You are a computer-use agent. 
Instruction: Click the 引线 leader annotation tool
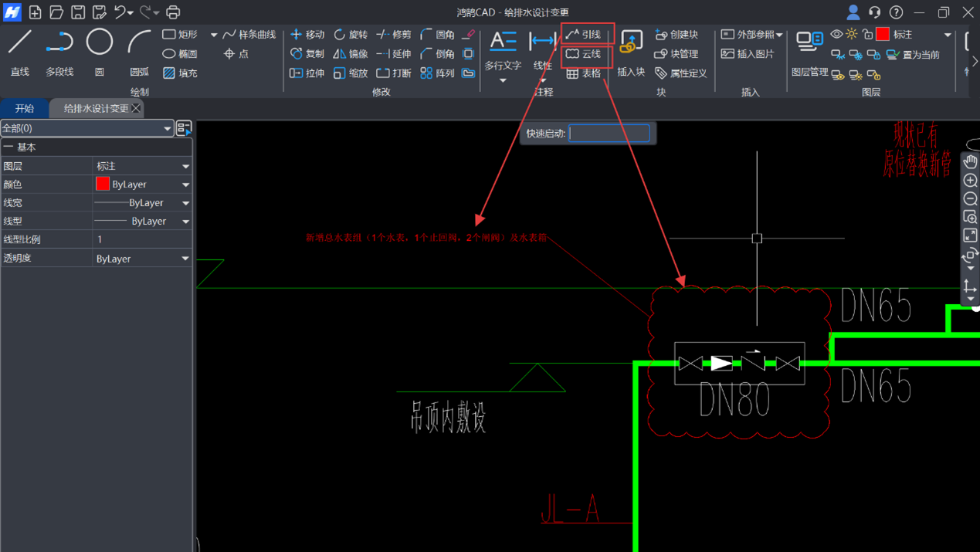[584, 35]
